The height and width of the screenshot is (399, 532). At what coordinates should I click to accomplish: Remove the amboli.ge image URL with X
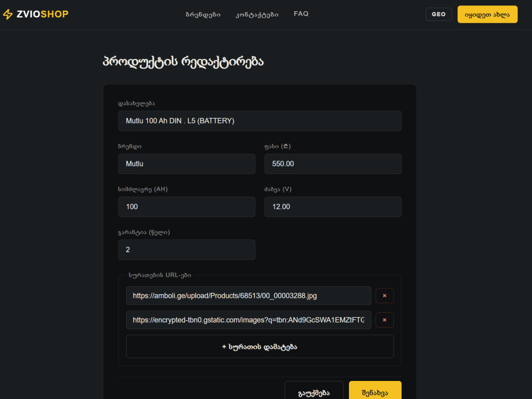pyautogui.click(x=385, y=295)
